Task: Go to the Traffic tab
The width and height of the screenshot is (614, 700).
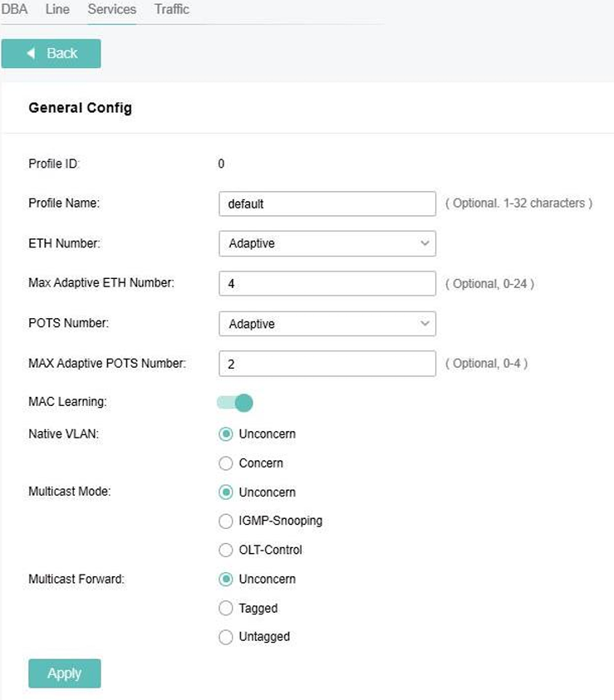Action: click(x=172, y=9)
